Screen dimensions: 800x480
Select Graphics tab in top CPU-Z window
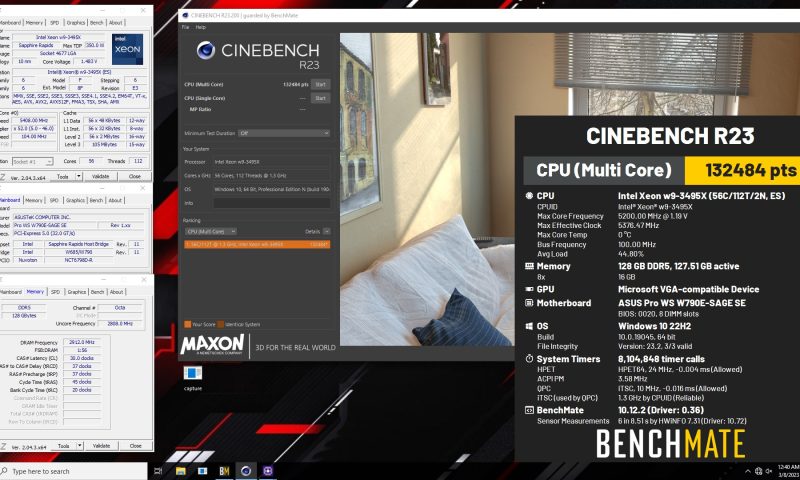tap(76, 23)
